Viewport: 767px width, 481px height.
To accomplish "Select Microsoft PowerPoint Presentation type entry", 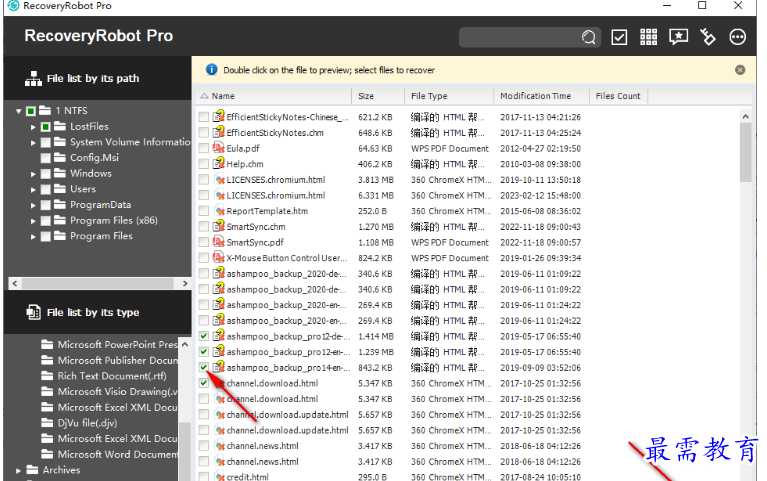I will (x=117, y=344).
